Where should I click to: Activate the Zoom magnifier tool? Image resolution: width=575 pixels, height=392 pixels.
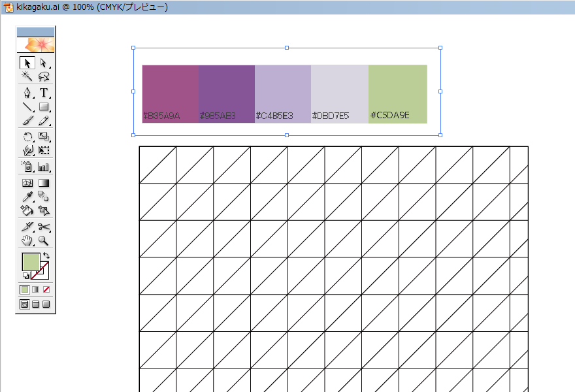[44, 240]
